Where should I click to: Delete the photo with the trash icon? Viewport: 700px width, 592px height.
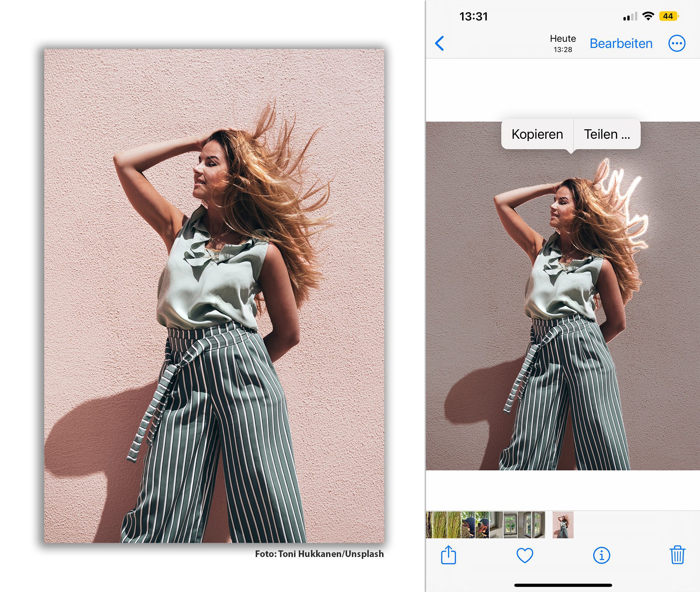(677, 555)
